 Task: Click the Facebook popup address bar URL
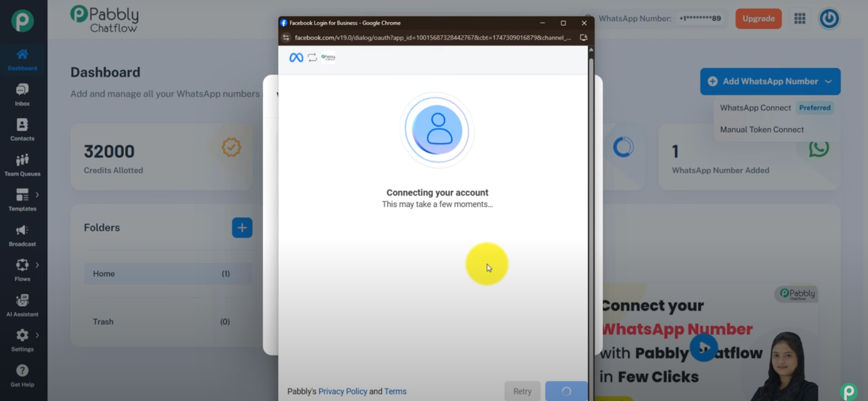pos(433,38)
